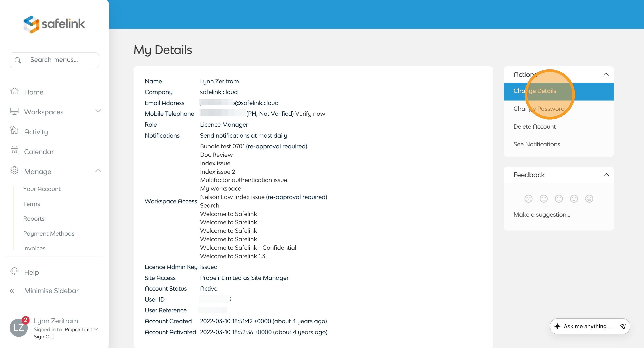This screenshot has height=348, width=644.
Task: Click the Verify now link
Action: tap(310, 114)
